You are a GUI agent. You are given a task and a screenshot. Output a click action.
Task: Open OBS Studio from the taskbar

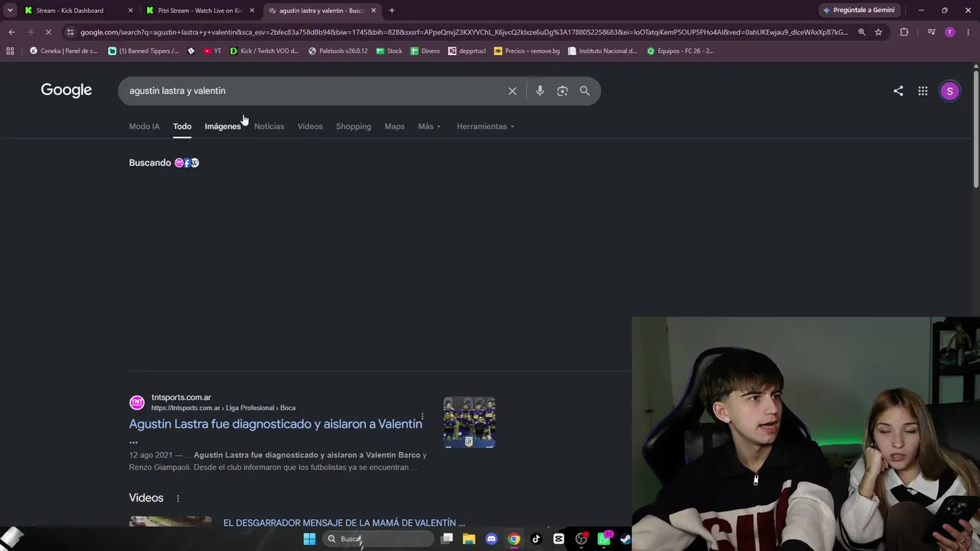point(581,539)
